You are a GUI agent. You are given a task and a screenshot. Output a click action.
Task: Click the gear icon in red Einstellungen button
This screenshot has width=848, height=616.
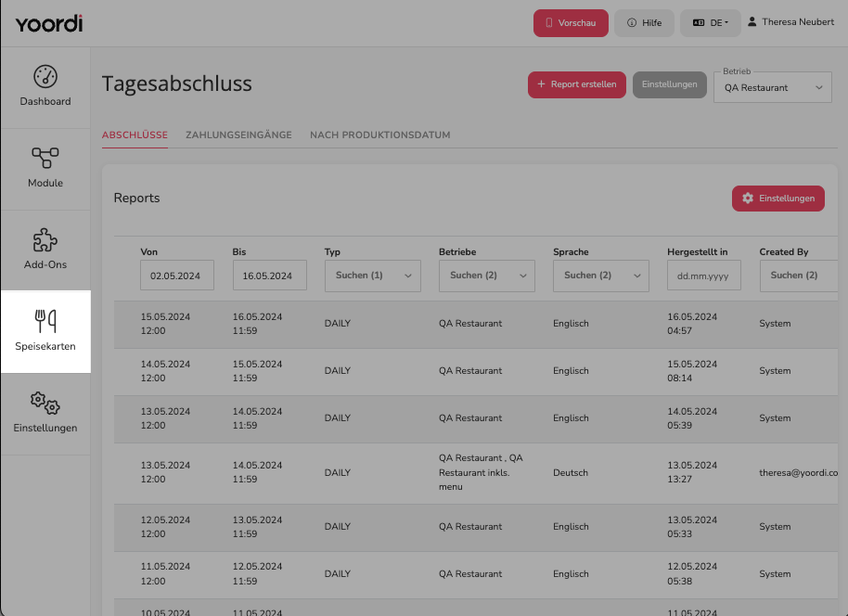click(x=748, y=198)
